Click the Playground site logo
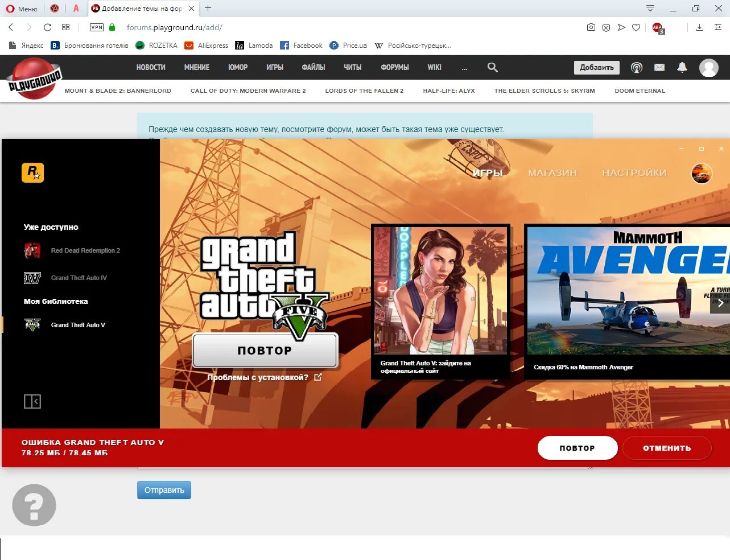This screenshot has height=560, width=730. 34,79
